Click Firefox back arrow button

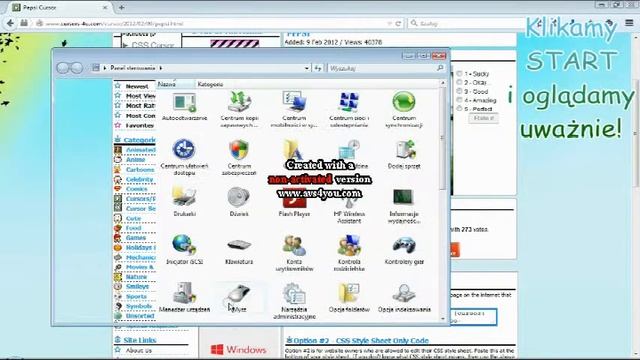[10, 23]
